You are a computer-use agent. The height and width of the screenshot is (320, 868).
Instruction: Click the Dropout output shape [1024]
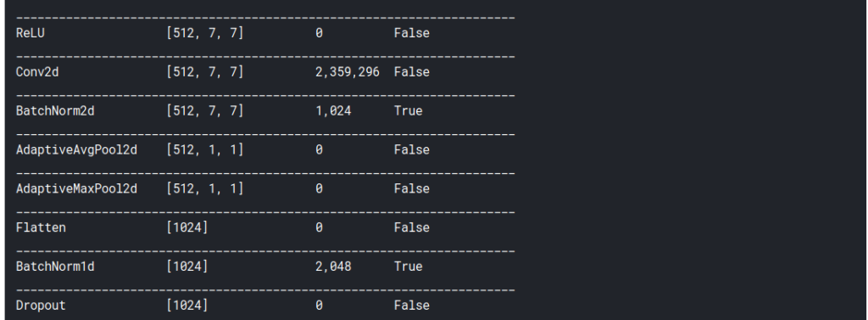(x=187, y=305)
